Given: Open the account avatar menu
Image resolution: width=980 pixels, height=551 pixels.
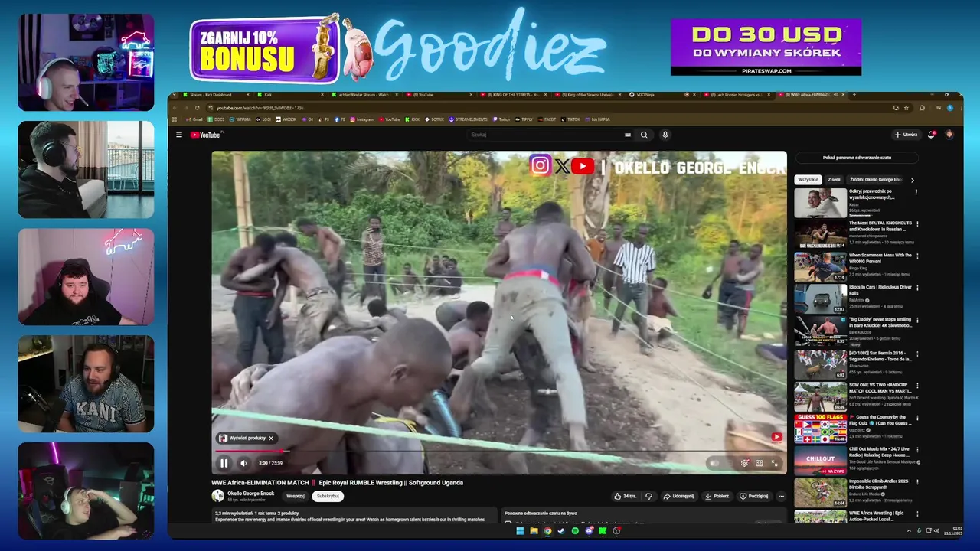Looking at the screenshot, I should (949, 135).
